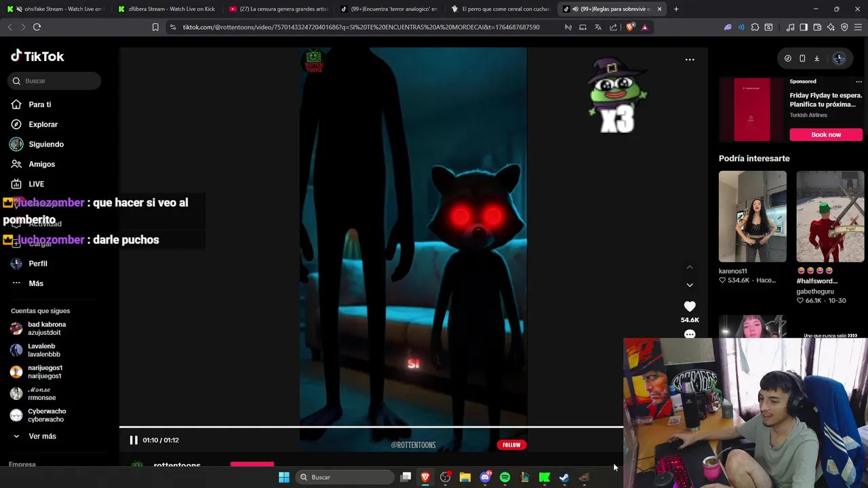Open the bad kabrona account
This screenshot has width=868, height=488.
click(46, 328)
